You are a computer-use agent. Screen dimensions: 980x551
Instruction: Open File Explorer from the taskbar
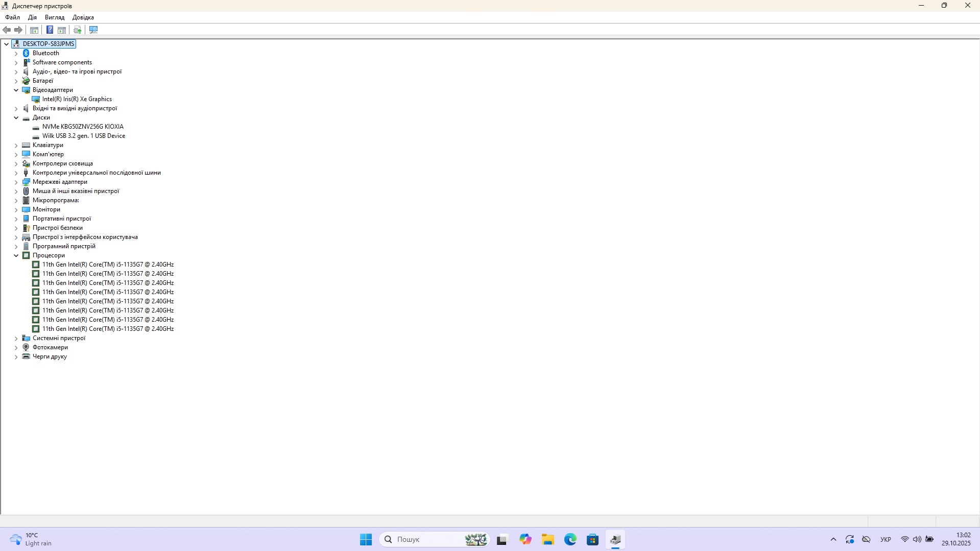[547, 539]
